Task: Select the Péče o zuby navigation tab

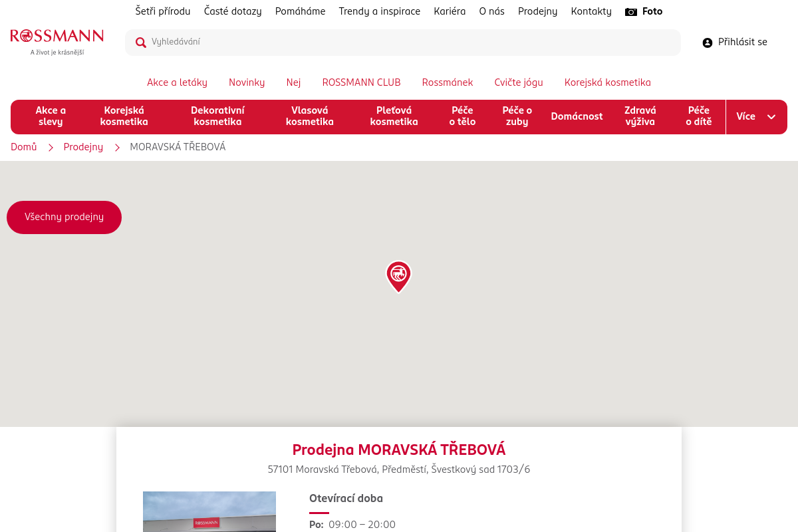Action: tap(516, 116)
